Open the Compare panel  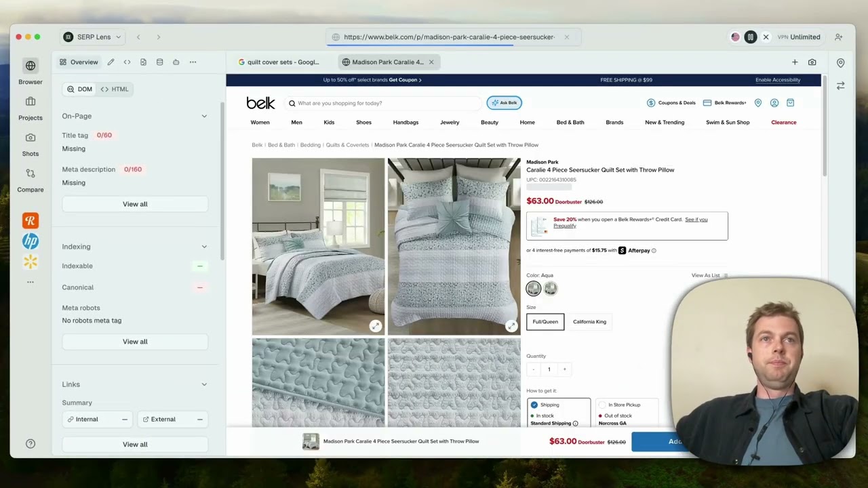(x=31, y=180)
